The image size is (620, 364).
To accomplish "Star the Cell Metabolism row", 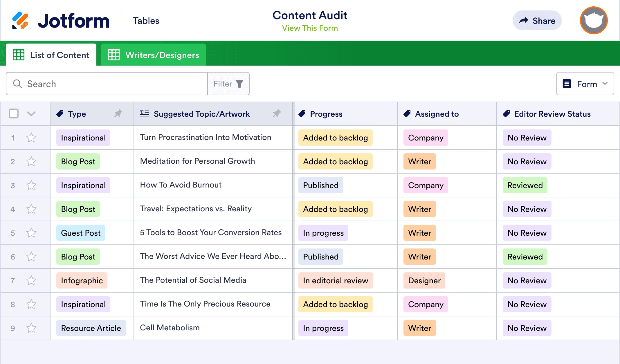I will [x=31, y=328].
